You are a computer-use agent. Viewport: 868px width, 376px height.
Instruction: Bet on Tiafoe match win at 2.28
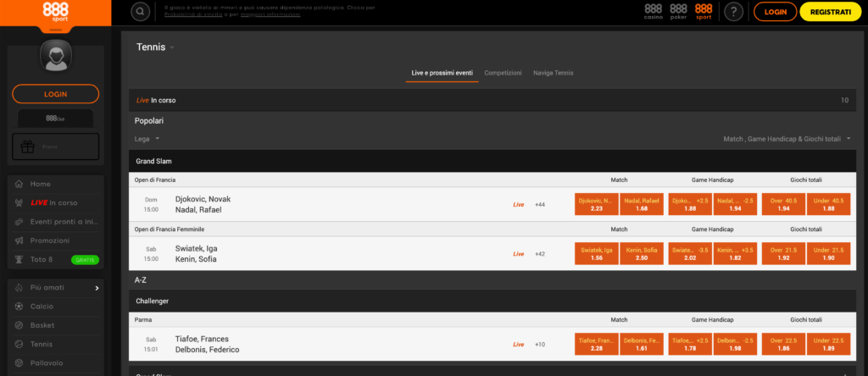pos(596,345)
